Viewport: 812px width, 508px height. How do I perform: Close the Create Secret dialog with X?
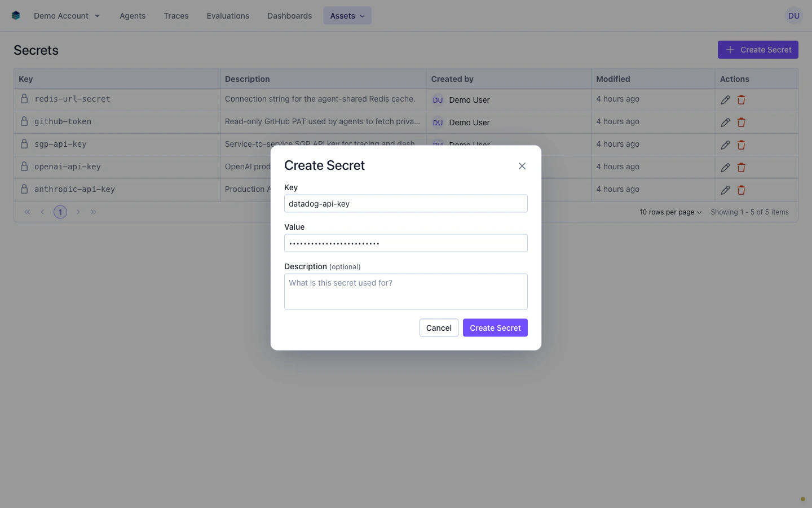point(522,166)
